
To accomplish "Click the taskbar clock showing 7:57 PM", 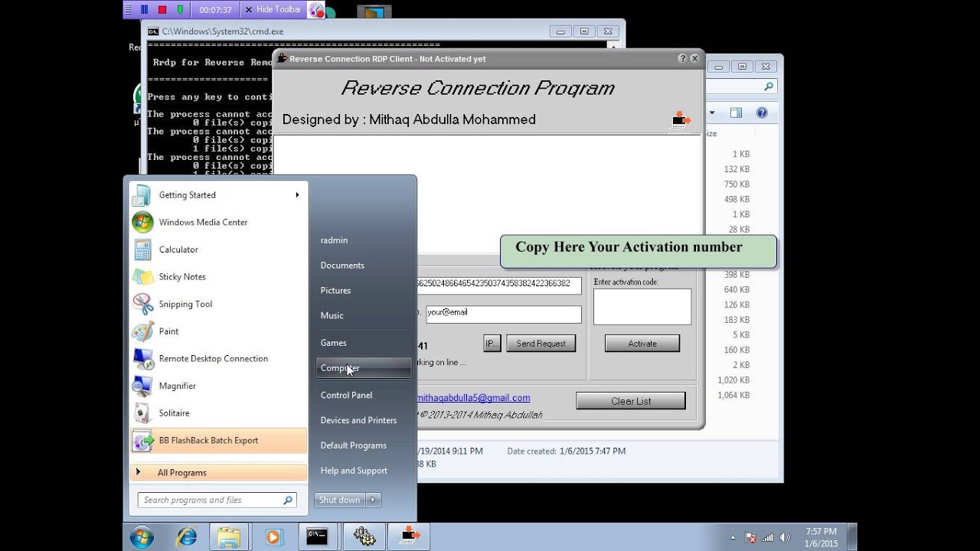I will coord(822,537).
